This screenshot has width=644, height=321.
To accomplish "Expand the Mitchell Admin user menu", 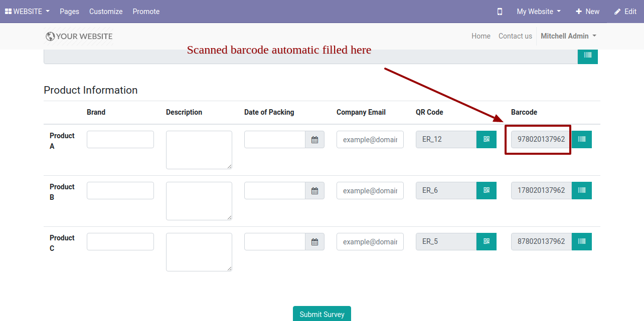I will (x=568, y=36).
